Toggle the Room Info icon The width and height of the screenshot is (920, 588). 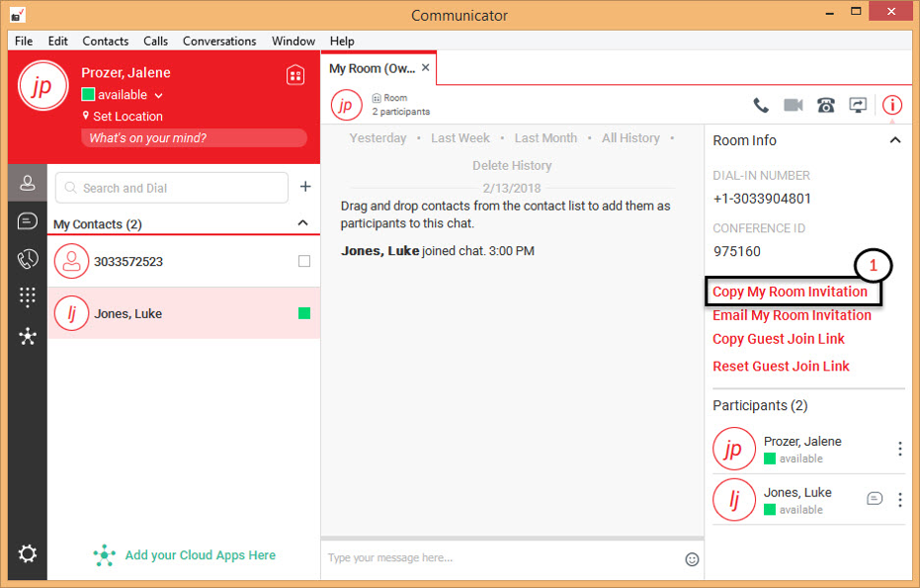pos(891,105)
